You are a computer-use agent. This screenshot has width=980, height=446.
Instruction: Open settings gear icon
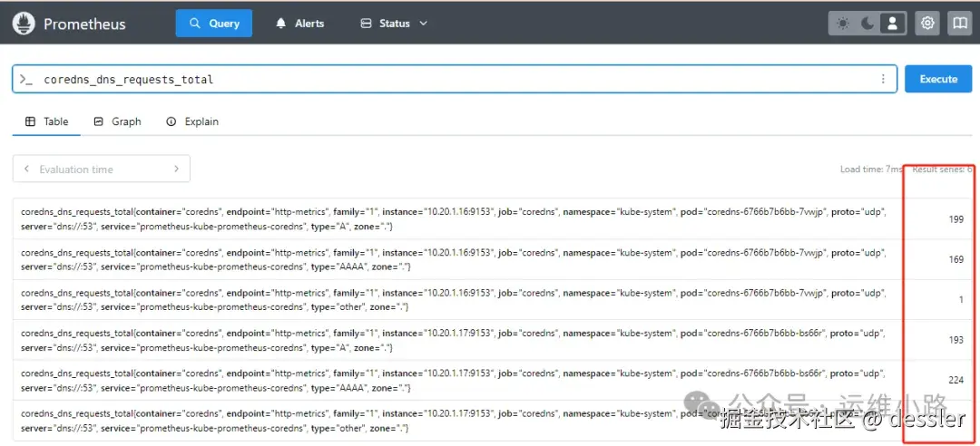(x=927, y=24)
